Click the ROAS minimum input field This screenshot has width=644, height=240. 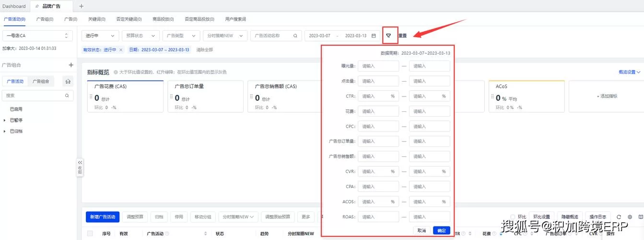click(378, 216)
